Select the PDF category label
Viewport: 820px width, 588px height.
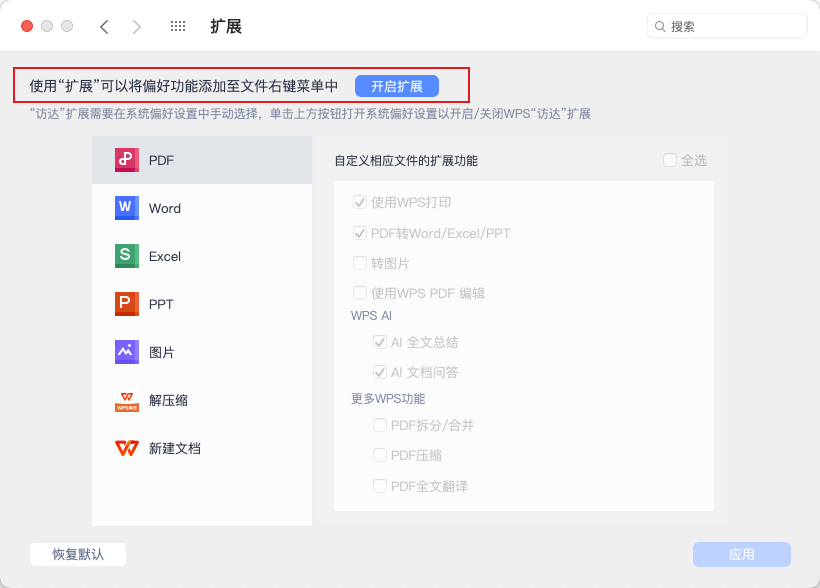(161, 161)
